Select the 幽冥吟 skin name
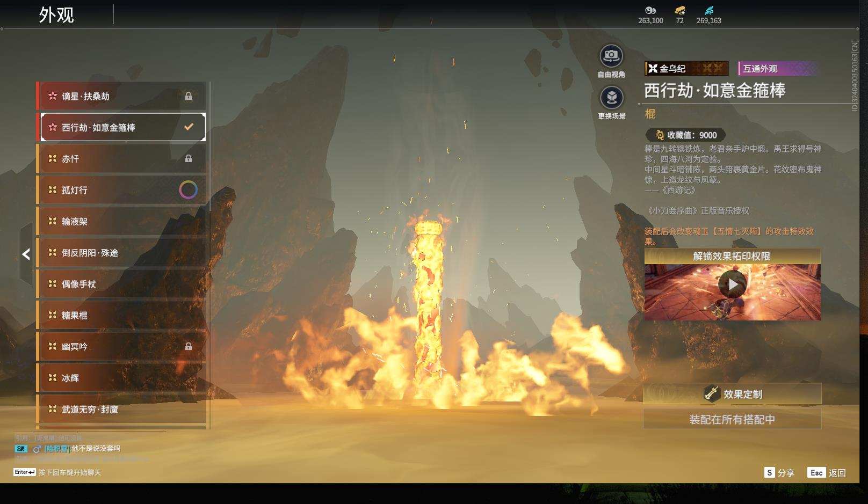 tap(74, 347)
